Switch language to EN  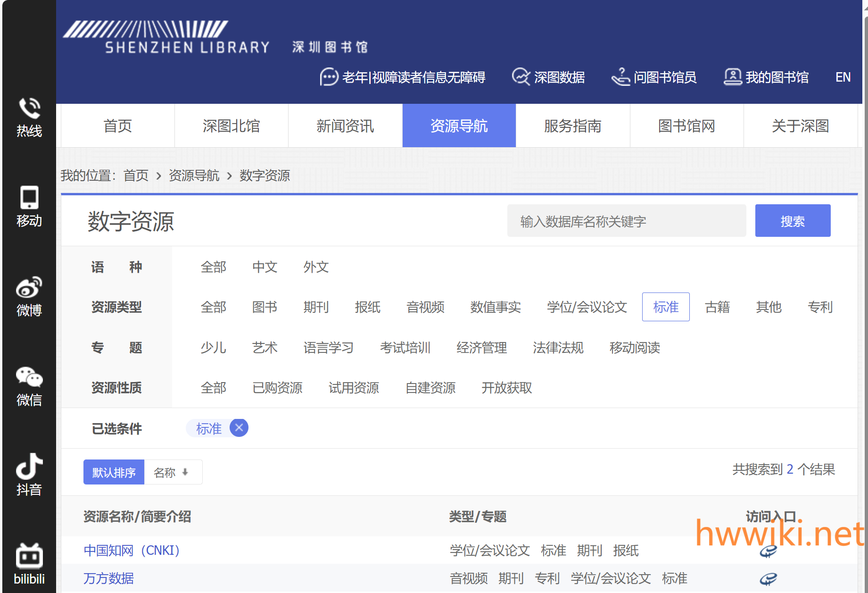point(843,77)
